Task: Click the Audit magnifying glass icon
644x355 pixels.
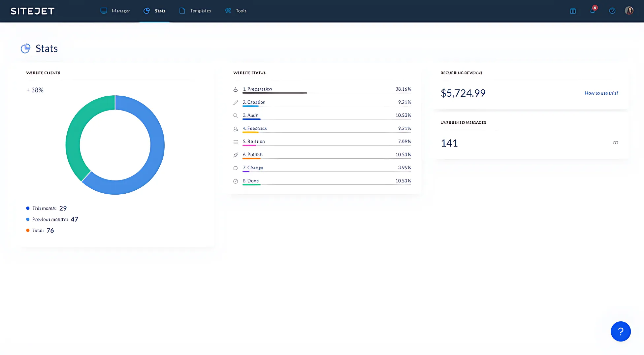Action: coord(235,115)
